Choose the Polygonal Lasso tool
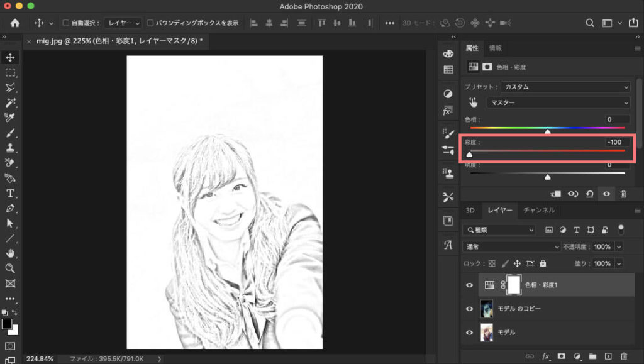 [x=10, y=87]
